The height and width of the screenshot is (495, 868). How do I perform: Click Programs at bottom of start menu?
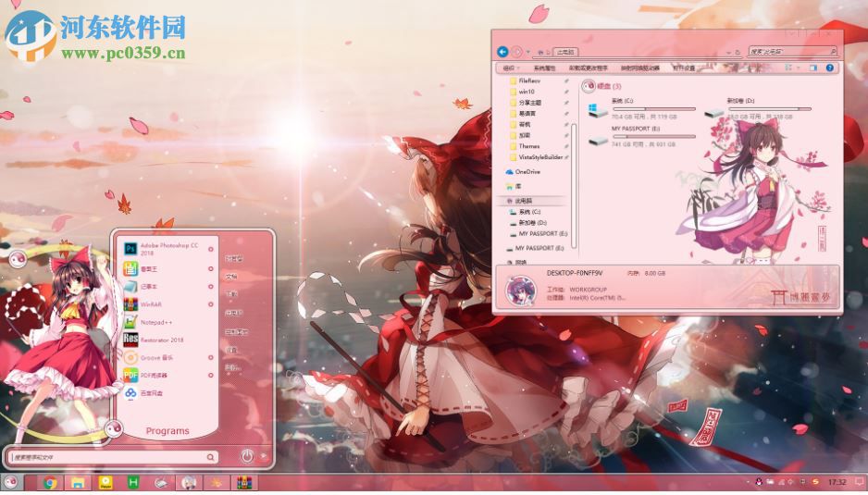point(167,431)
